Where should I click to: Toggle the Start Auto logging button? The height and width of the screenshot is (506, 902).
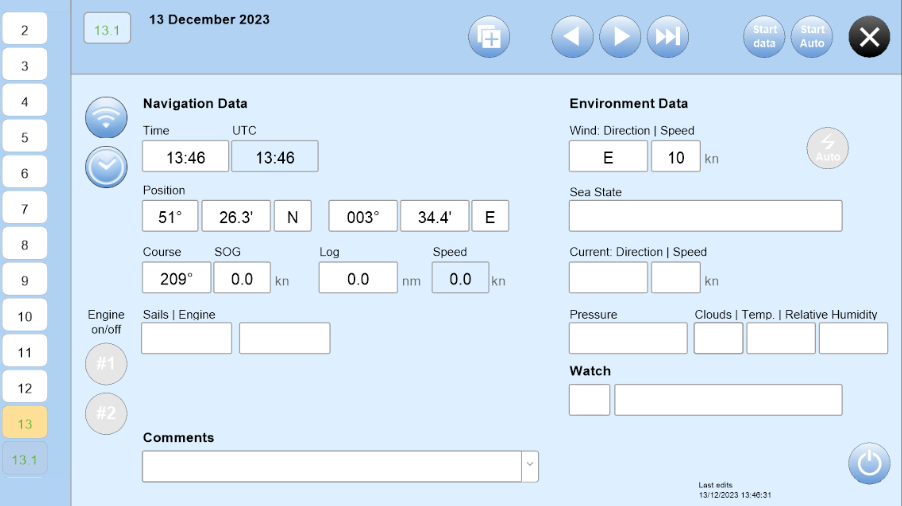pyautogui.click(x=812, y=37)
